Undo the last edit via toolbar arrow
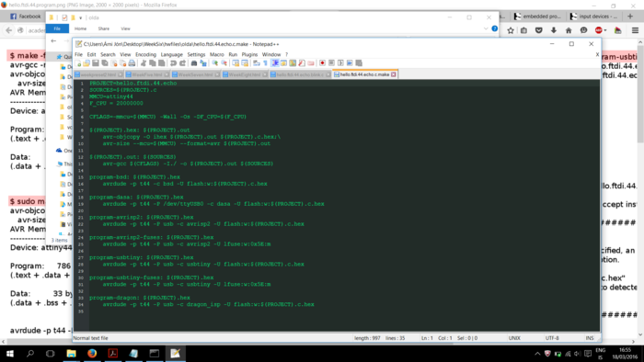 [173, 63]
